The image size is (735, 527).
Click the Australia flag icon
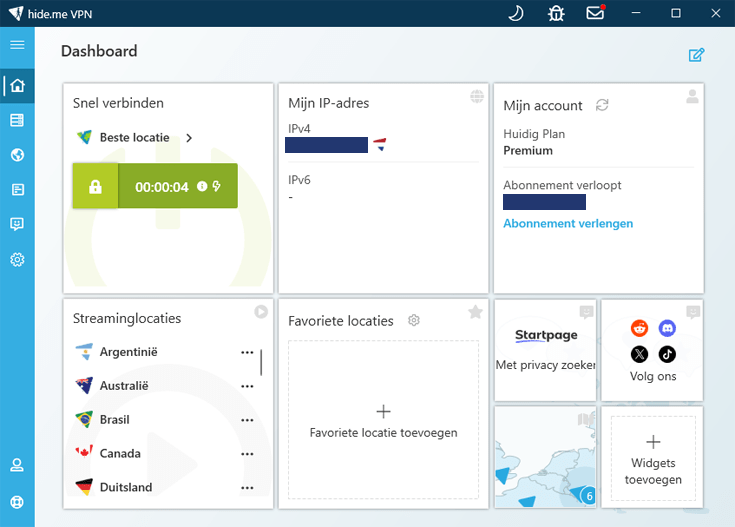tap(84, 385)
